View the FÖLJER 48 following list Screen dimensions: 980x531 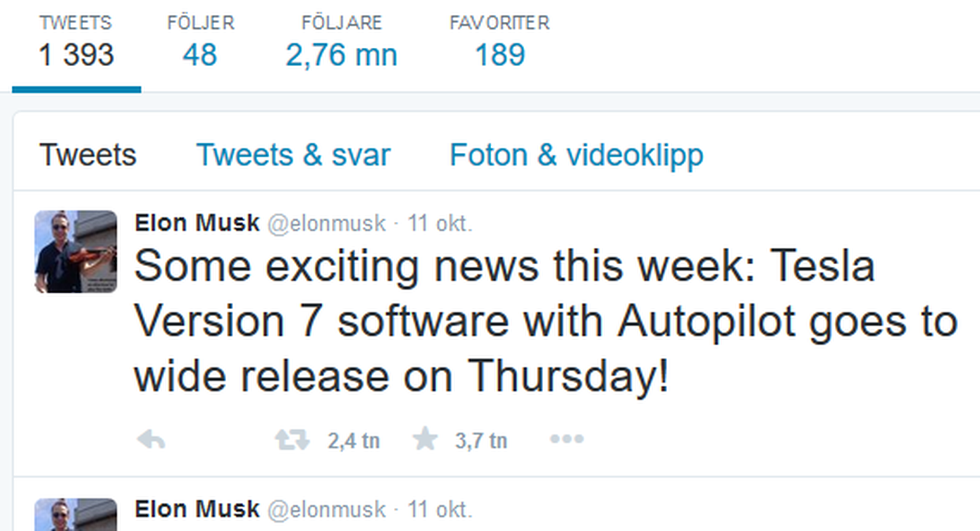(x=200, y=42)
